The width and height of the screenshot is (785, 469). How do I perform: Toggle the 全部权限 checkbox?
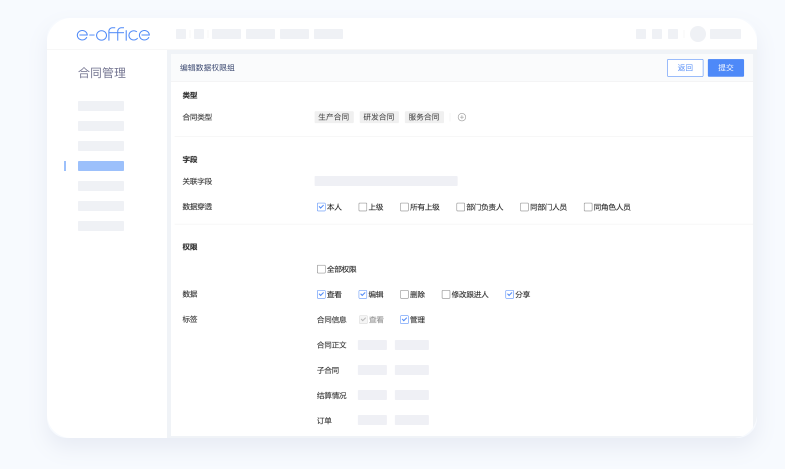pyautogui.click(x=321, y=269)
